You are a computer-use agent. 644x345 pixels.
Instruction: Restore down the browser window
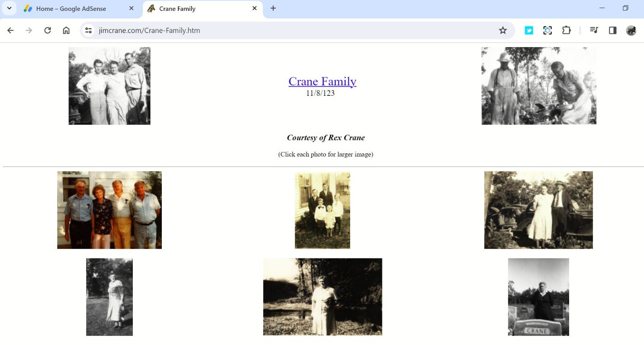pyautogui.click(x=625, y=8)
